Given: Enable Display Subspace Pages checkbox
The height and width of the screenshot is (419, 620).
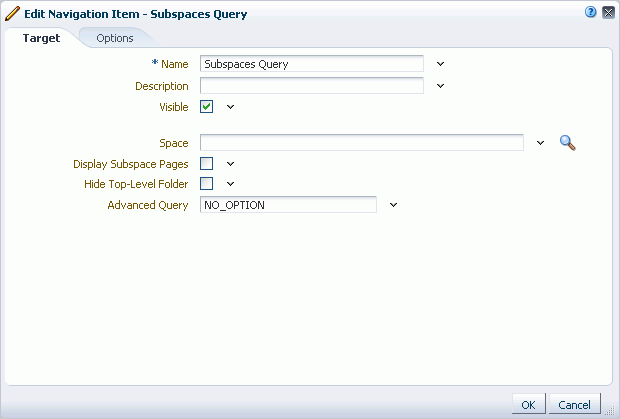Looking at the screenshot, I should 206,163.
